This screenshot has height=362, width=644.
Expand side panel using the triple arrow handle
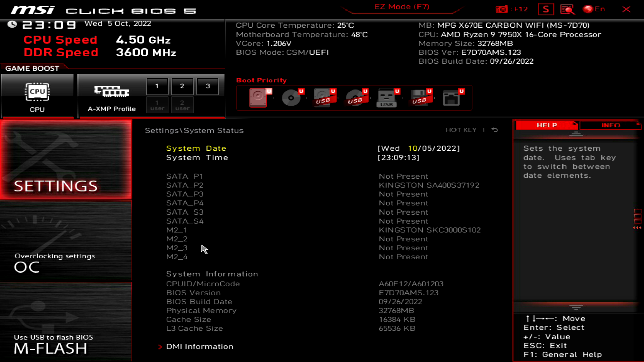(x=637, y=228)
